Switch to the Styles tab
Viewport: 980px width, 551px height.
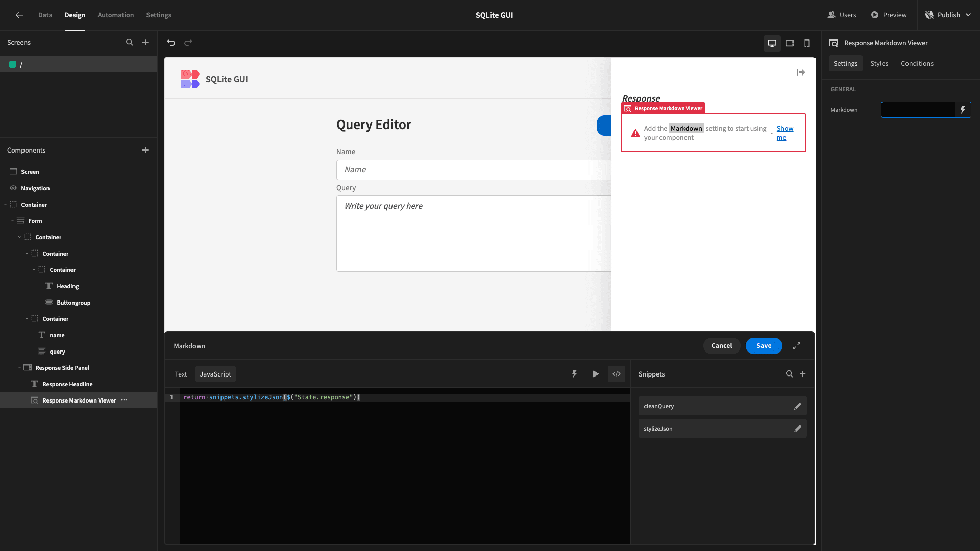[x=879, y=63]
